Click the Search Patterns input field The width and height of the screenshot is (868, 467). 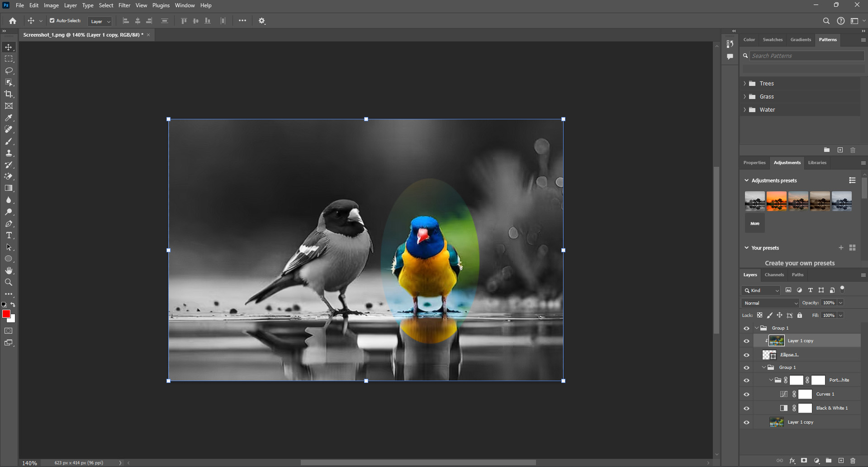coord(806,56)
